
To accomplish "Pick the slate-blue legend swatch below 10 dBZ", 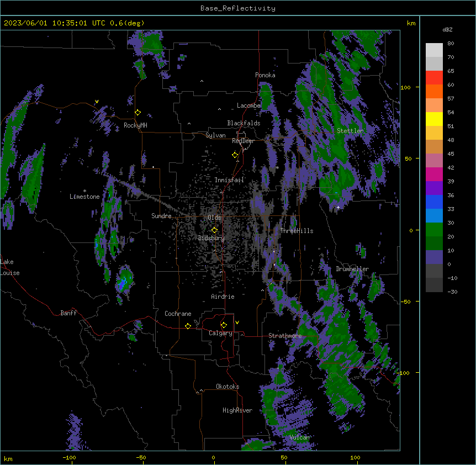I will click(x=434, y=257).
